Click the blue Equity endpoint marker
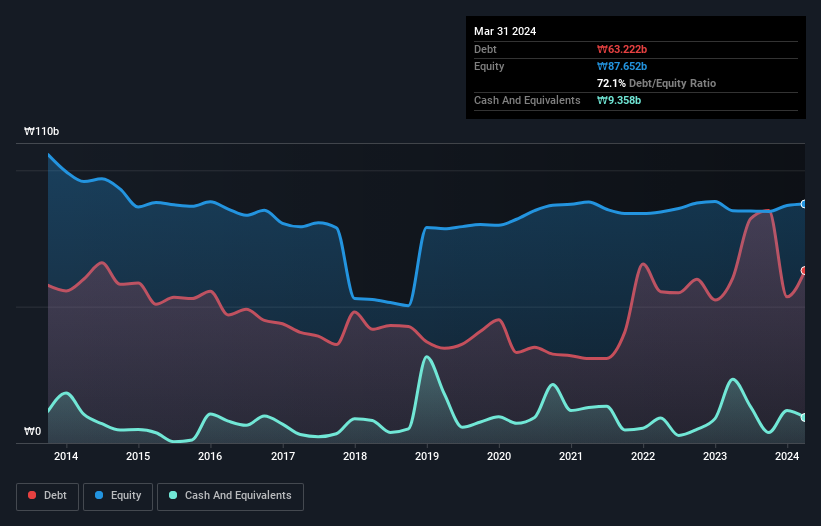Image resolution: width=821 pixels, height=526 pixels. click(x=804, y=204)
